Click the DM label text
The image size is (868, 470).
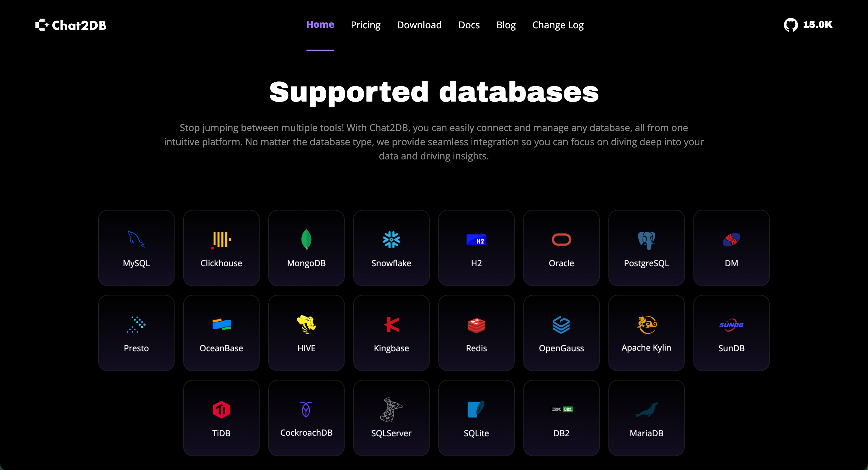(x=731, y=263)
